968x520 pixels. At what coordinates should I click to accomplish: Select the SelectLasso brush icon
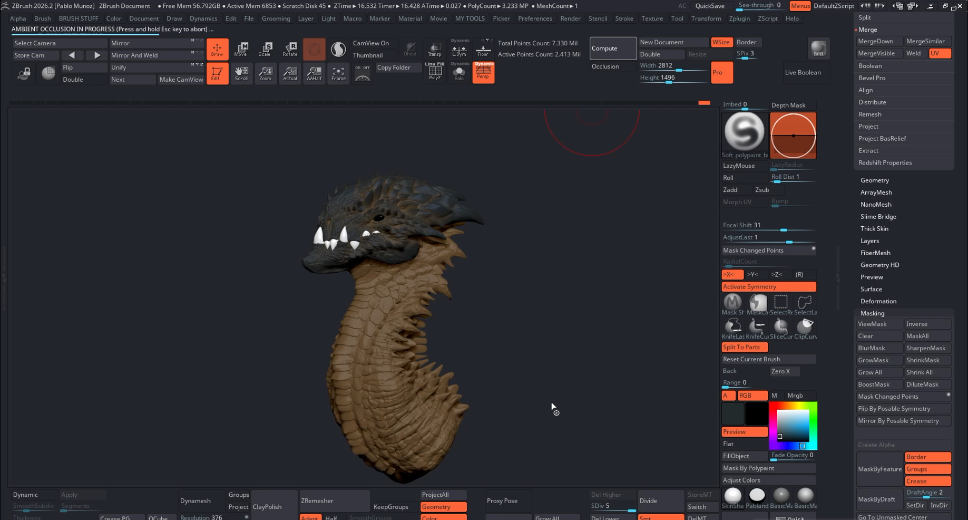pyautogui.click(x=805, y=303)
